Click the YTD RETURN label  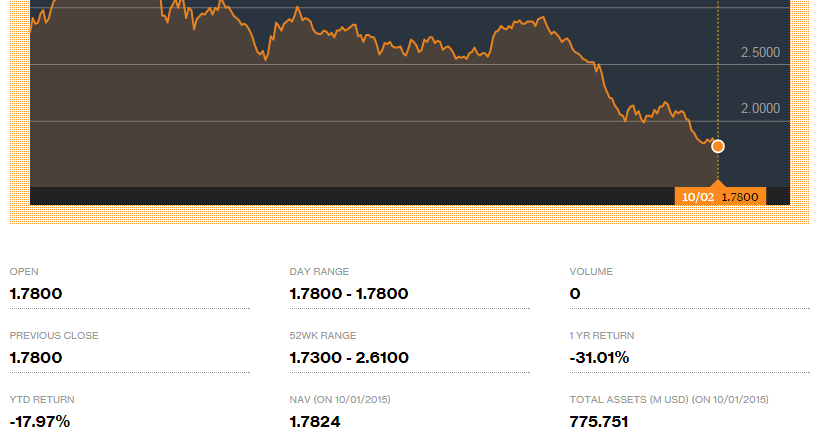(42, 399)
